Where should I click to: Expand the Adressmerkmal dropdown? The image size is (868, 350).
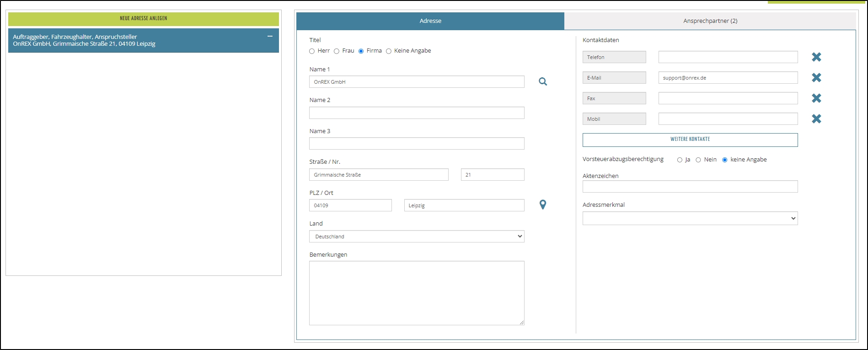690,218
